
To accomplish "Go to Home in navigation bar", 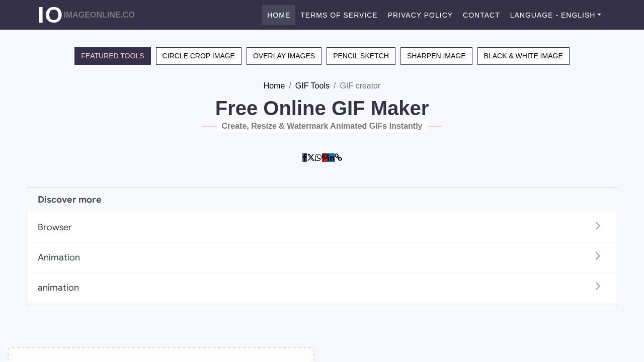I will pyautogui.click(x=278, y=15).
